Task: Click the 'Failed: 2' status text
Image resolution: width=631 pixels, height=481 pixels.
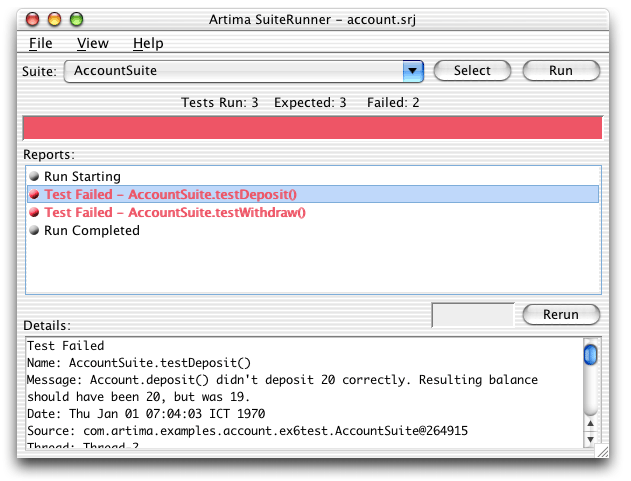Action: pos(393,103)
